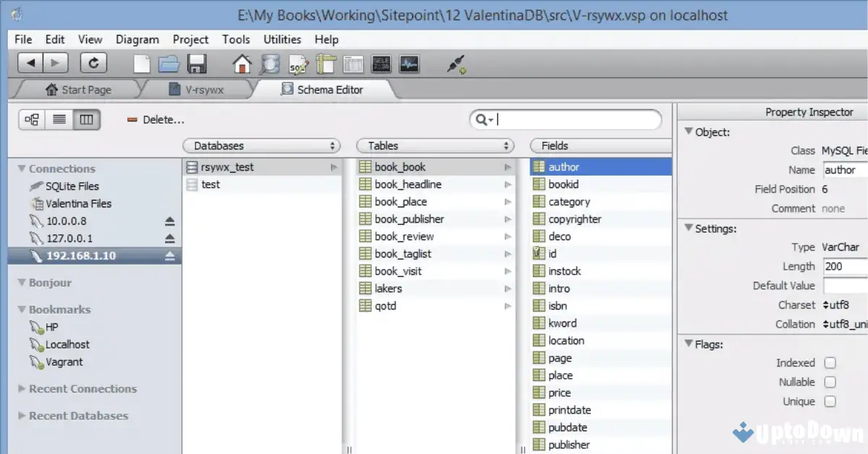The image size is (868, 454).
Task: Click inside the search field
Action: [x=571, y=119]
